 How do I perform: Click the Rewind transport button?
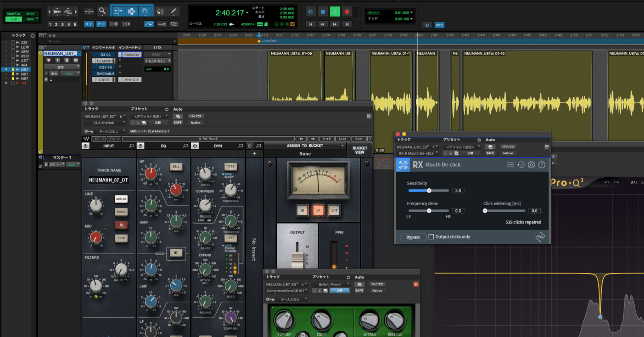click(x=323, y=24)
